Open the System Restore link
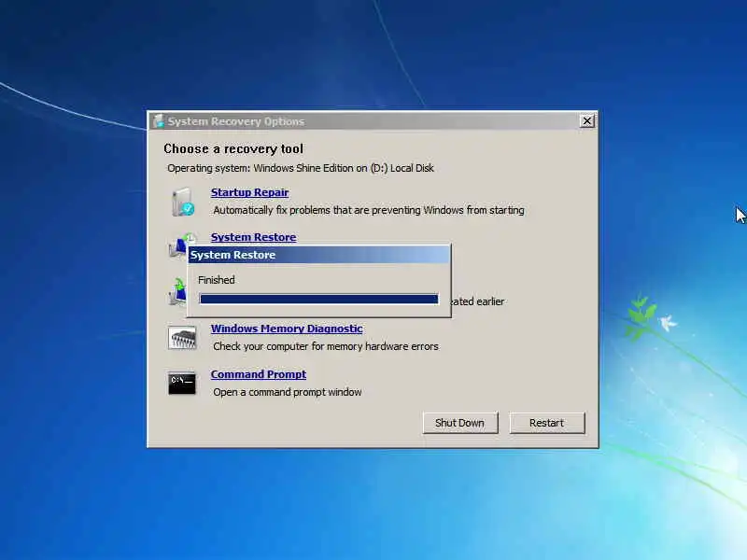The height and width of the screenshot is (560, 747). pyautogui.click(x=253, y=237)
